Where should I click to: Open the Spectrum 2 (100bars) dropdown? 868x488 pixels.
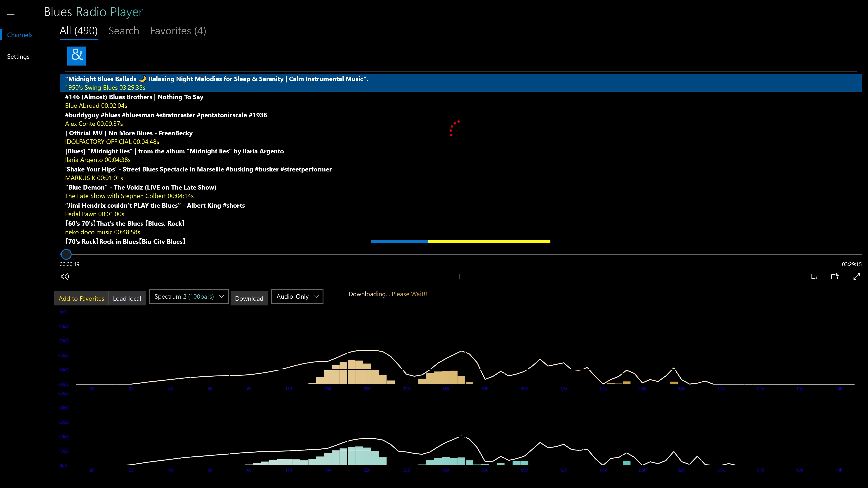tap(189, 296)
